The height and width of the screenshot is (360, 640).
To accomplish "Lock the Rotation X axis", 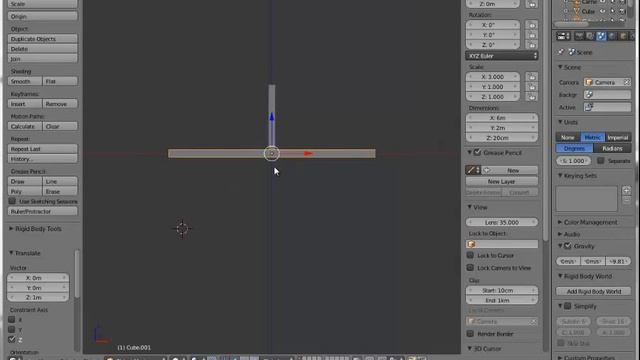I will (x=531, y=25).
